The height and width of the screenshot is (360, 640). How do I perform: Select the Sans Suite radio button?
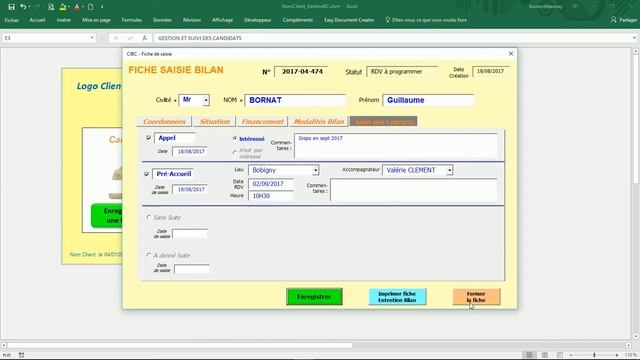(149, 217)
